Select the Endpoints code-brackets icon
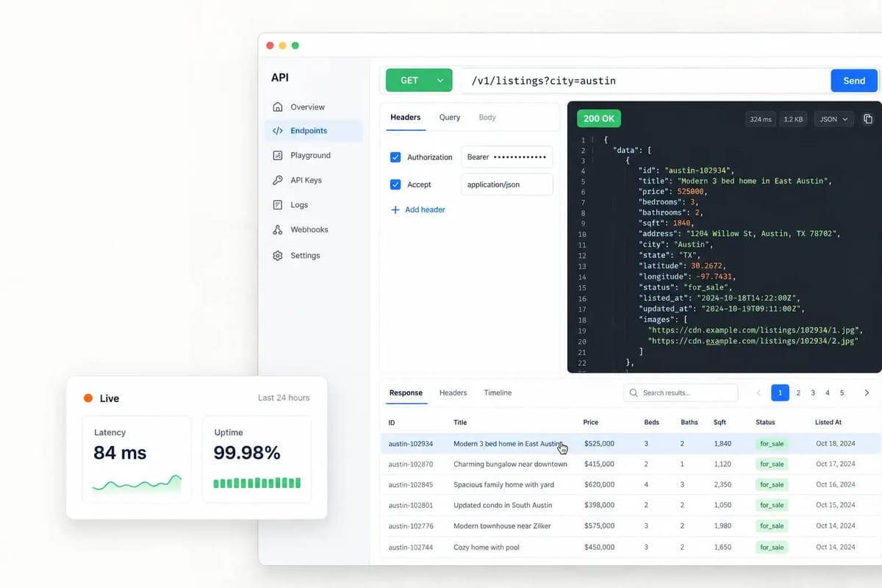 click(x=278, y=131)
